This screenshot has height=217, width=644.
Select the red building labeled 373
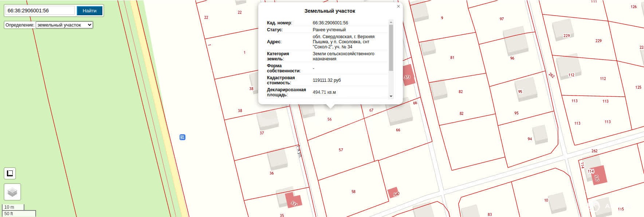[408, 75]
